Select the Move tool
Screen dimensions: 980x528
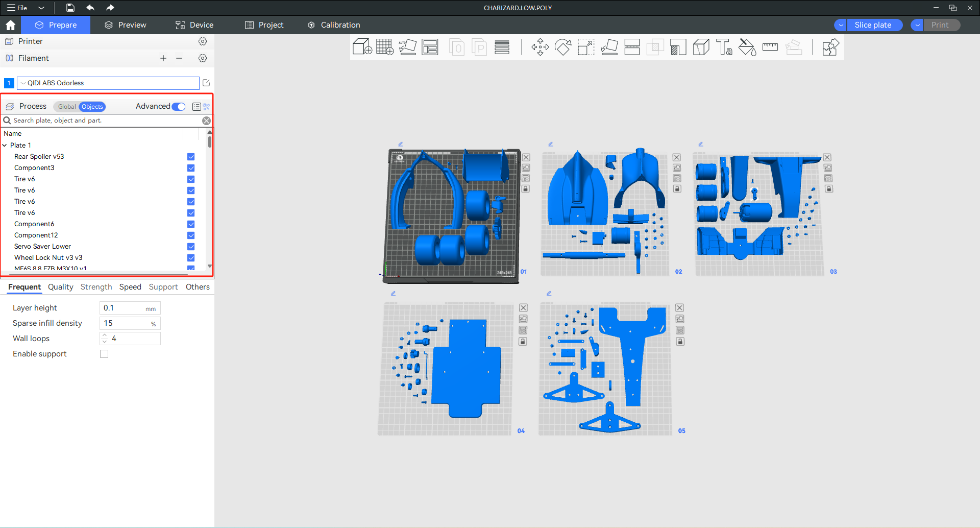[x=540, y=47]
